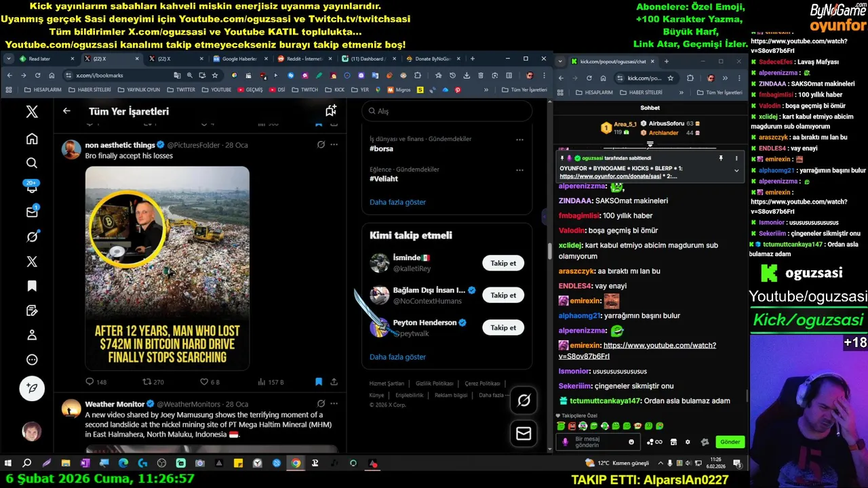Open more options on the Weather Monitor post
Image resolution: width=868 pixels, height=488 pixels.
[334, 404]
